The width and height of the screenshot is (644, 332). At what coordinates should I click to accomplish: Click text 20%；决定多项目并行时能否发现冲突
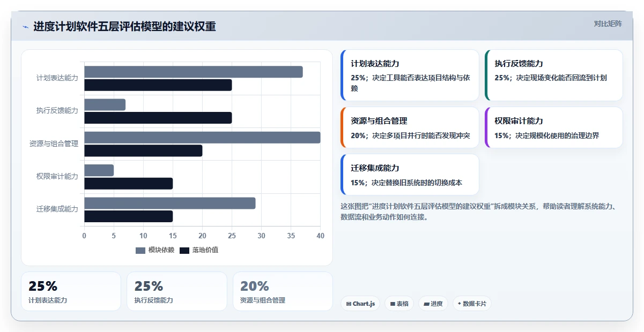(x=410, y=135)
